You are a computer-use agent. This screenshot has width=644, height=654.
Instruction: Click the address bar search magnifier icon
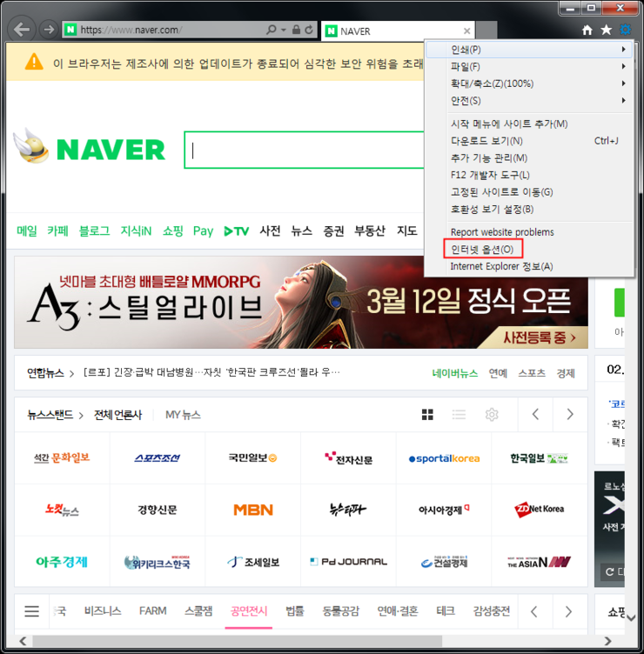tap(272, 30)
